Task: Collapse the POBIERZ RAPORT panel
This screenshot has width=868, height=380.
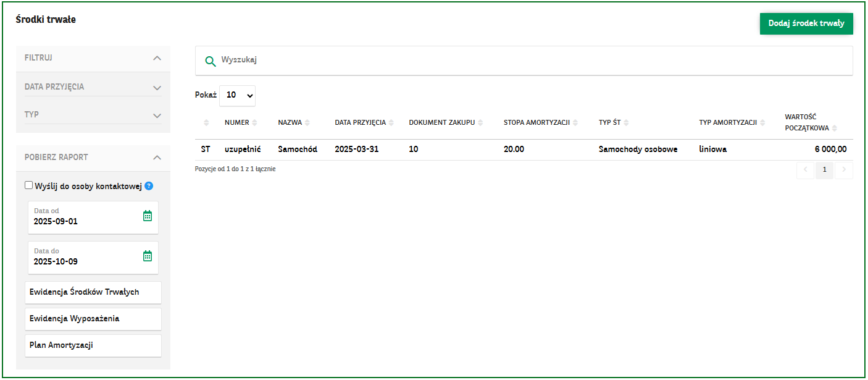Action: (x=157, y=158)
